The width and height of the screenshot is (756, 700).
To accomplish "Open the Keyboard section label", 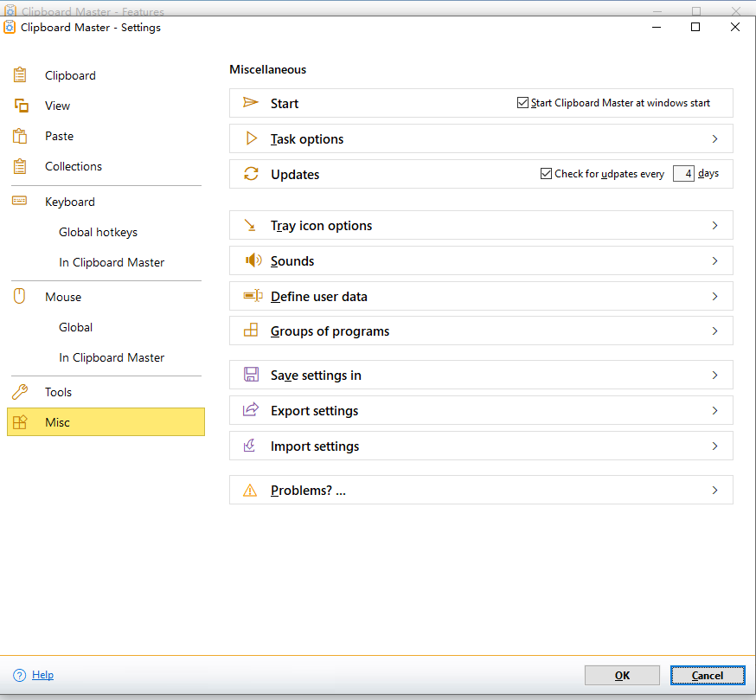I will click(70, 202).
